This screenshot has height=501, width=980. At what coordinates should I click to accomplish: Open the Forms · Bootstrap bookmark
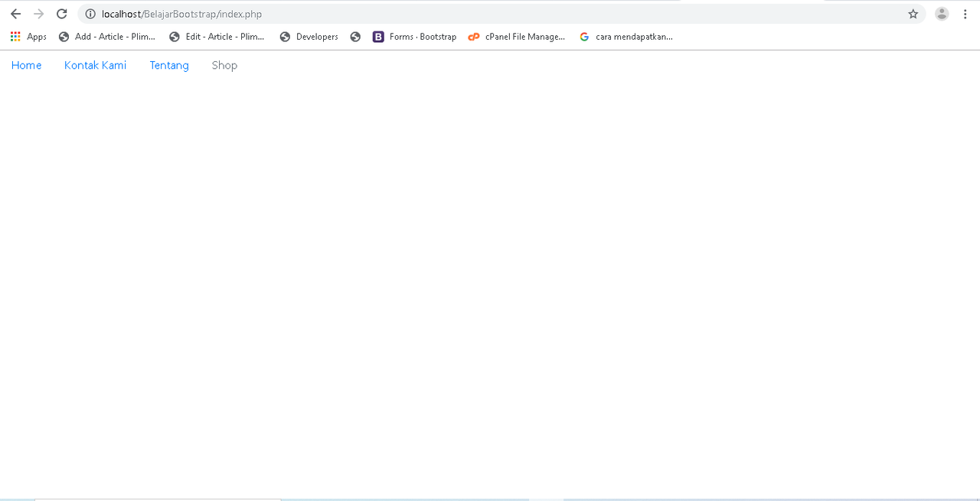pos(414,37)
